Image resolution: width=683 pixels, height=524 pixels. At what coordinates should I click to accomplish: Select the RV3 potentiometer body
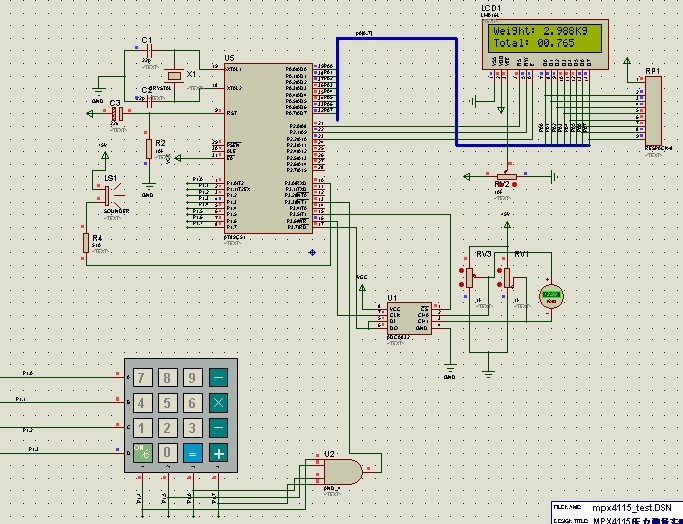(470, 278)
